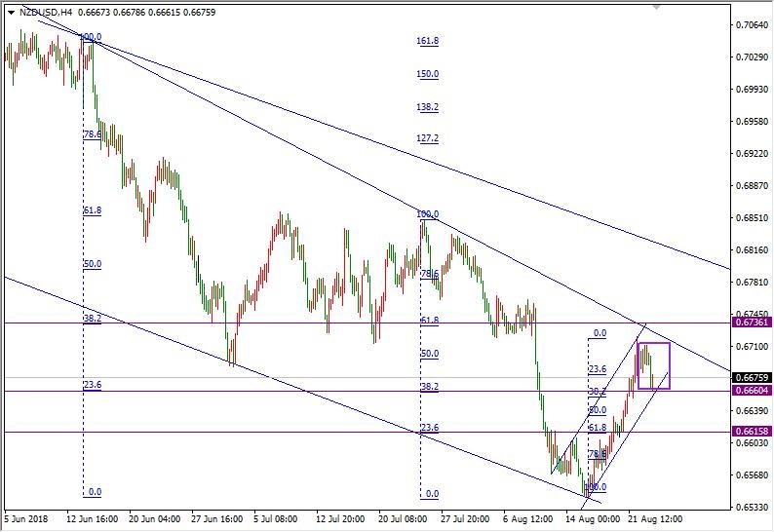The width and height of the screenshot is (774, 532).
Task: Select the 138.2 Fibonacci extension label
Action: click(427, 107)
